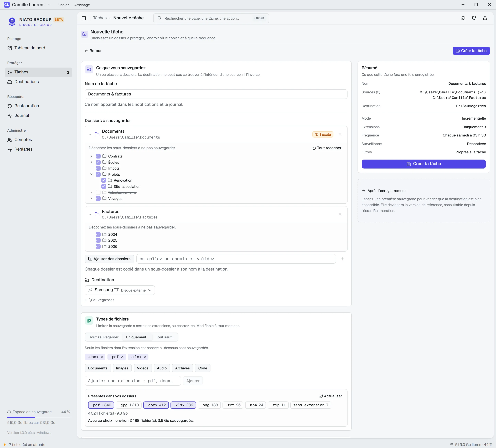Image resolution: width=496 pixels, height=448 pixels.
Task: Remove the Documents source folder
Action: click(x=340, y=134)
